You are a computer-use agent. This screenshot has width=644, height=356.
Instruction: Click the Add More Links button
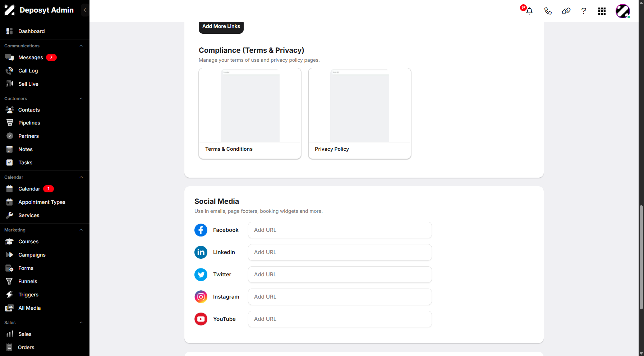(x=221, y=27)
